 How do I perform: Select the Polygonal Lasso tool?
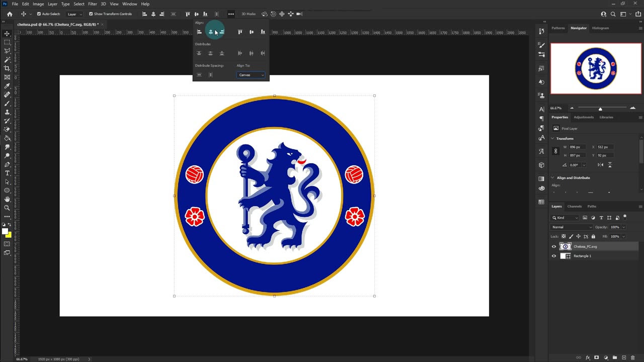7,51
